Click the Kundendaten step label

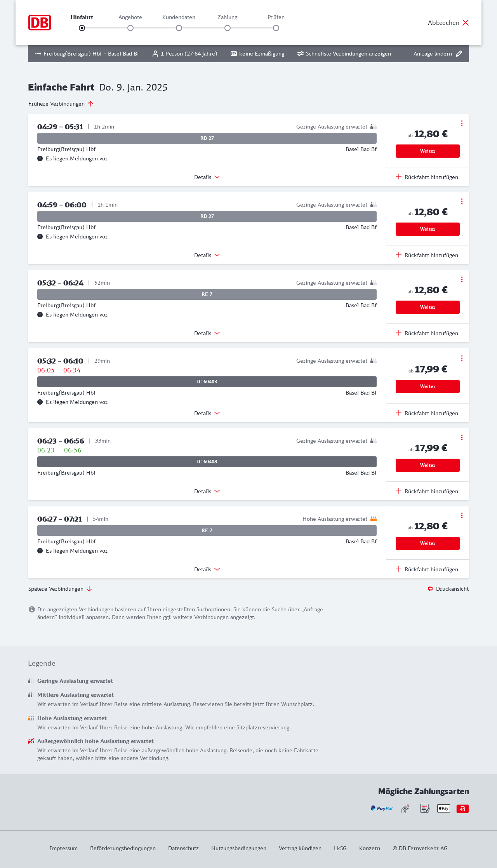coord(179,17)
